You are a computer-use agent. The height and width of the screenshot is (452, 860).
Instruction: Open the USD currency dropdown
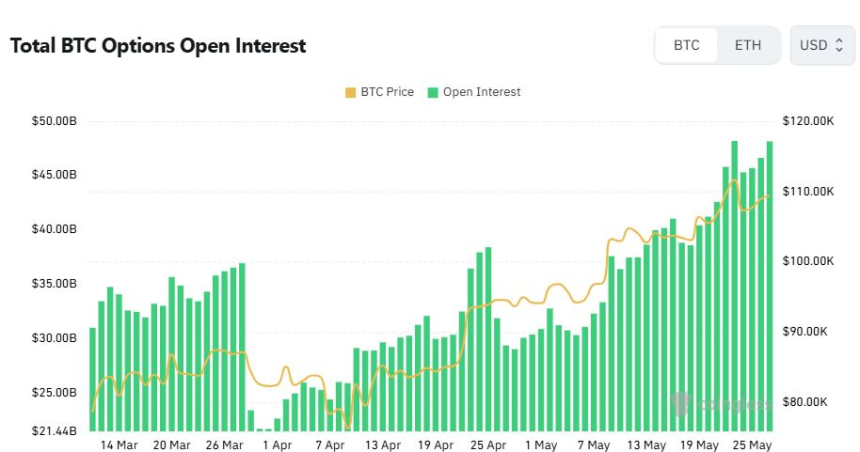point(822,45)
